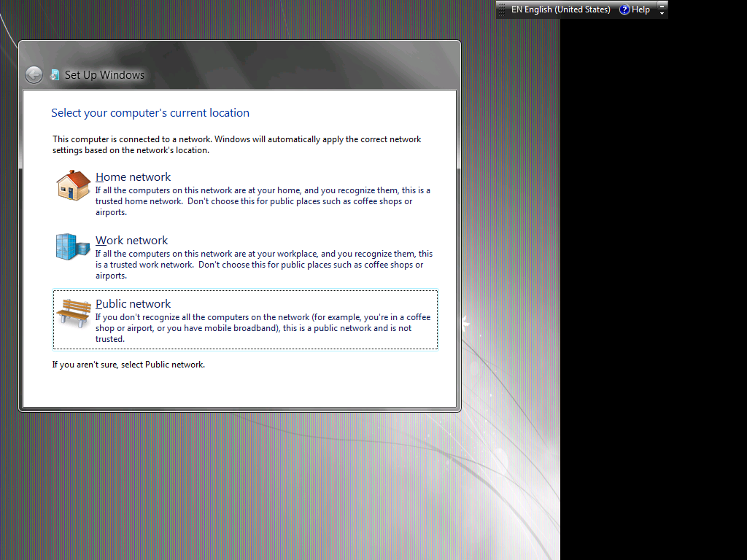Click the 'Set Up Windows' title text

pyautogui.click(x=104, y=75)
